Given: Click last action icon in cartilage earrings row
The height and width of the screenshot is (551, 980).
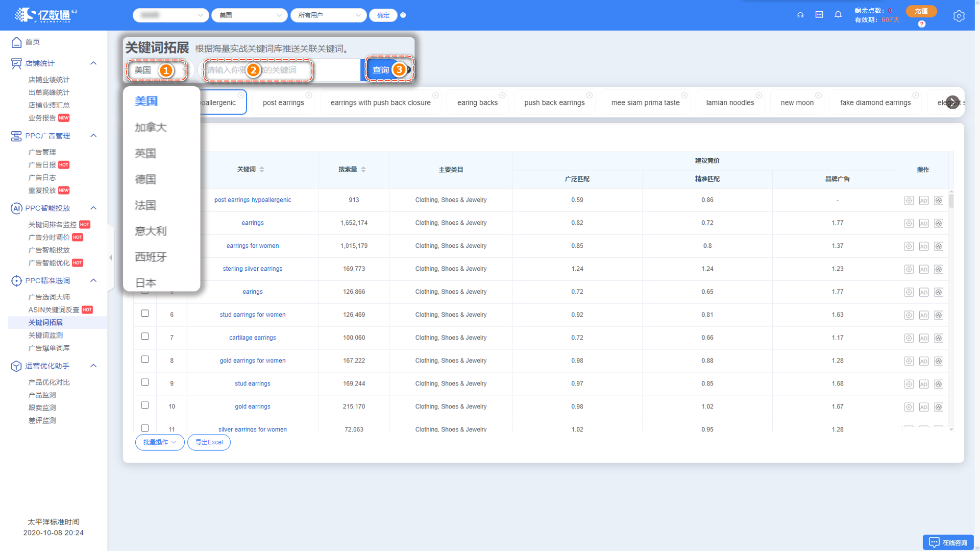Looking at the screenshot, I should 938,338.
